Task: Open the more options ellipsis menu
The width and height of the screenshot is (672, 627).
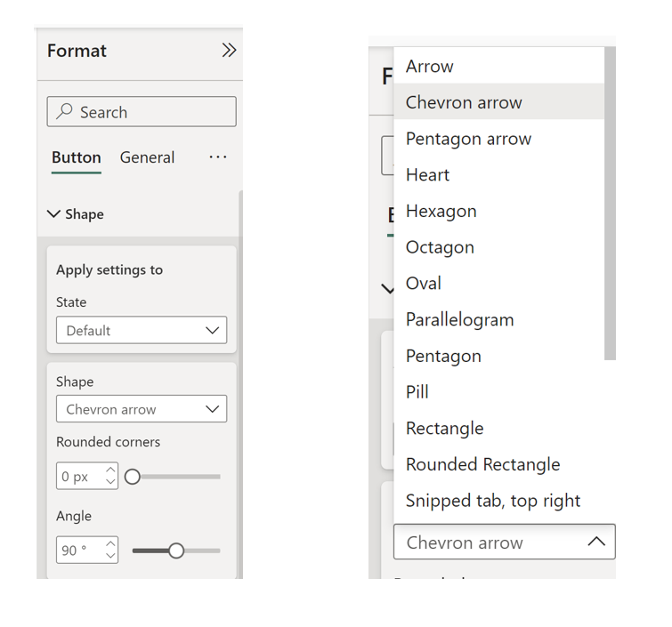Action: pyautogui.click(x=218, y=157)
